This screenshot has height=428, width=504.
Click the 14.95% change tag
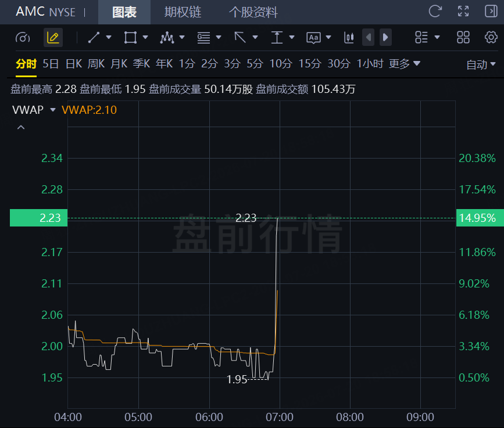(480, 218)
